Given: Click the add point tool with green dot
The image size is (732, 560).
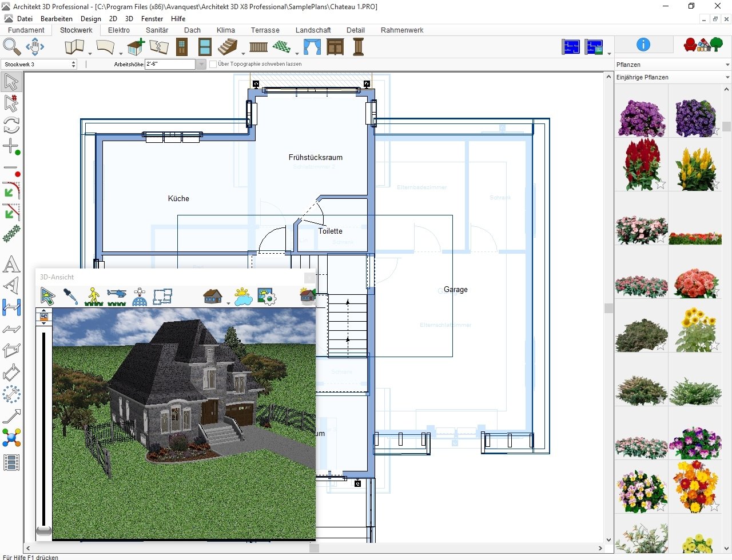Looking at the screenshot, I should point(11,147).
